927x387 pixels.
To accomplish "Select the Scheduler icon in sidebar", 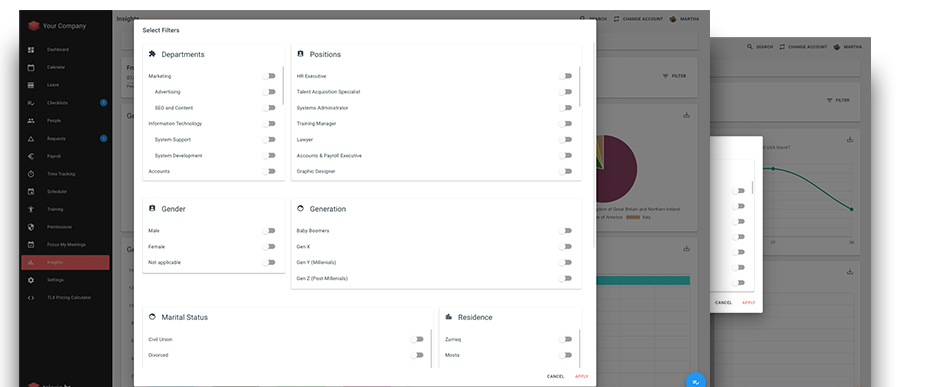I will point(31,191).
